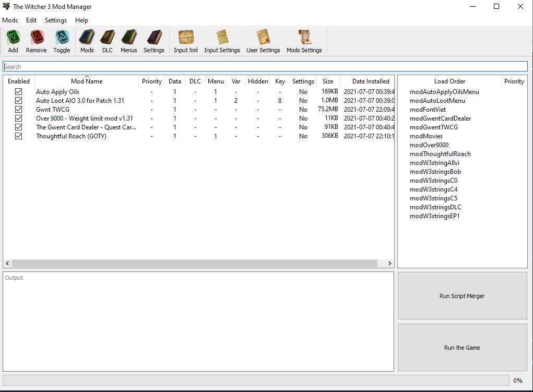Screen dimensions: 533x392
Task: Open the Mods folder book icon
Action: [87, 38]
